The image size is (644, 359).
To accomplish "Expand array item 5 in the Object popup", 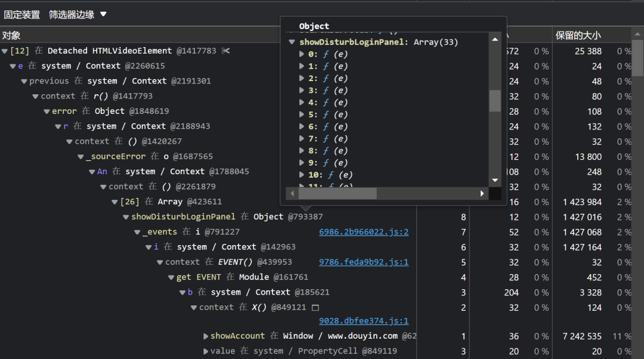I will (x=302, y=114).
